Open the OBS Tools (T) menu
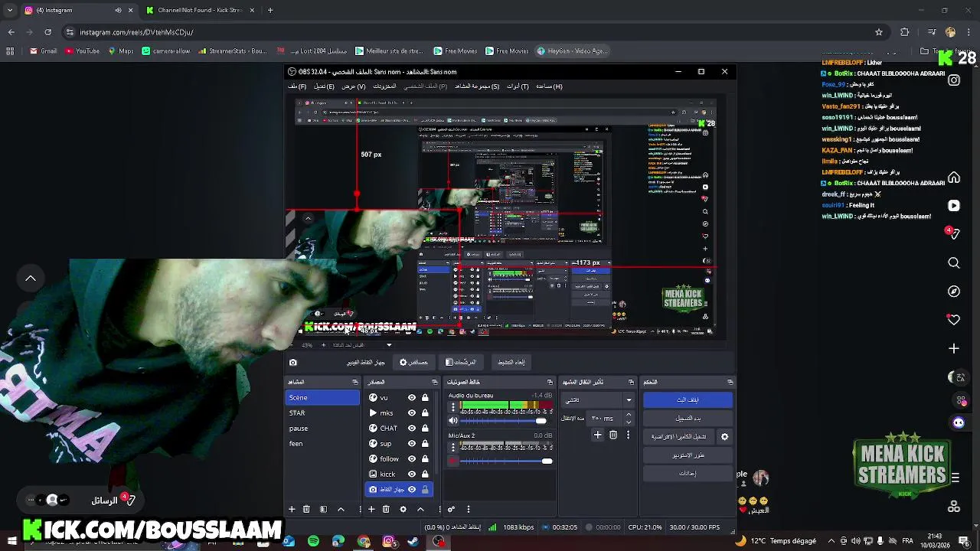Image resolution: width=980 pixels, height=551 pixels. click(x=518, y=86)
